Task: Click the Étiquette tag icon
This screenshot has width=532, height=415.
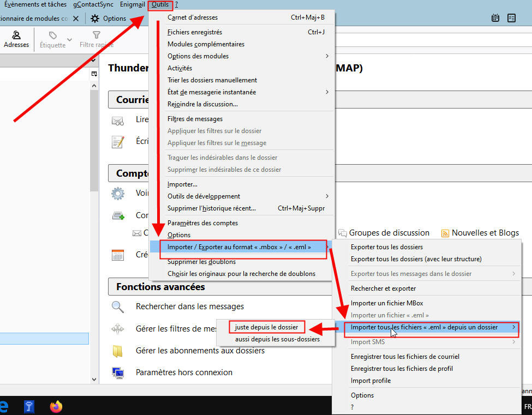Action: [52, 35]
